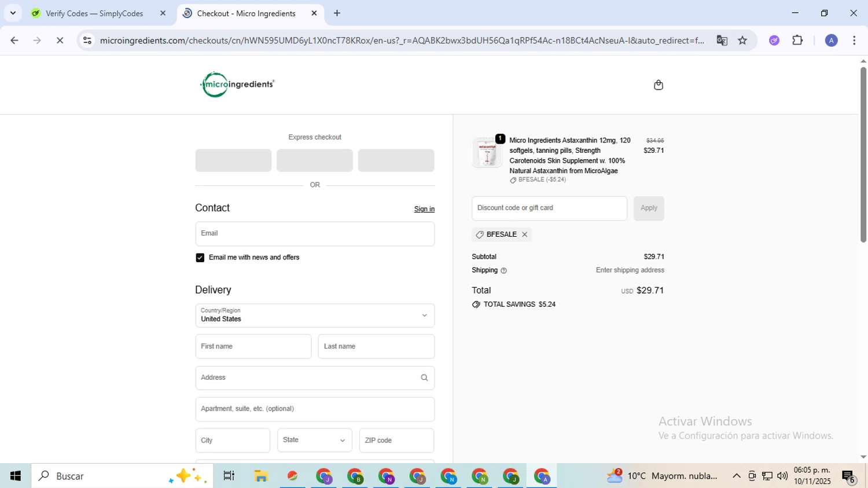This screenshot has width=868, height=488.
Task: Open the notifications center icon
Action: coord(849,476)
